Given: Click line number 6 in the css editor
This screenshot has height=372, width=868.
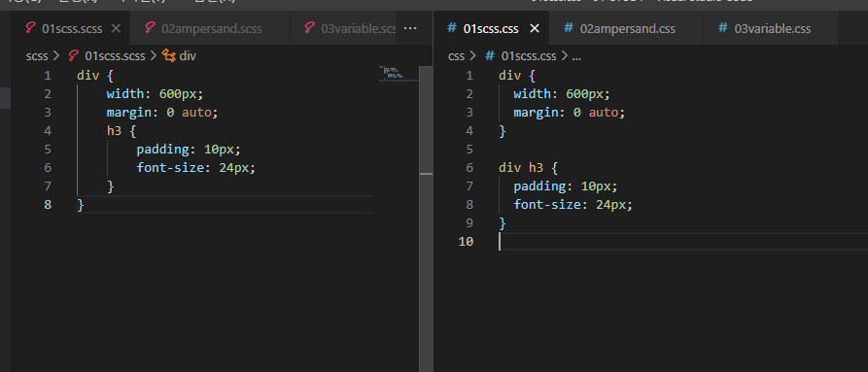Looking at the screenshot, I should pyautogui.click(x=469, y=167).
